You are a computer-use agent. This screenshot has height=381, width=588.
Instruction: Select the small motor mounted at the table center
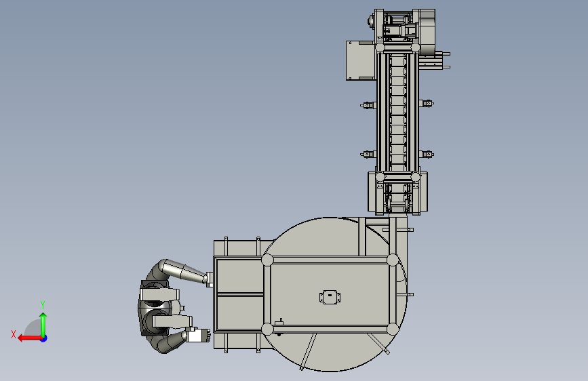(330, 297)
